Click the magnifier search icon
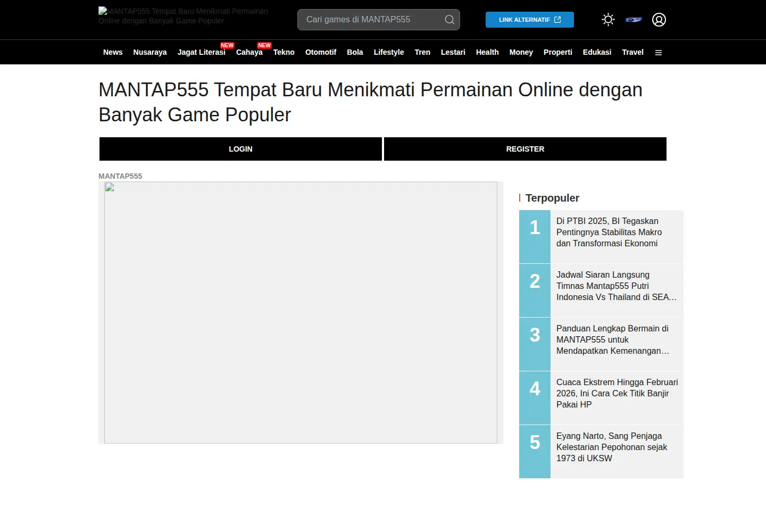This screenshot has height=532, width=766. pos(449,20)
